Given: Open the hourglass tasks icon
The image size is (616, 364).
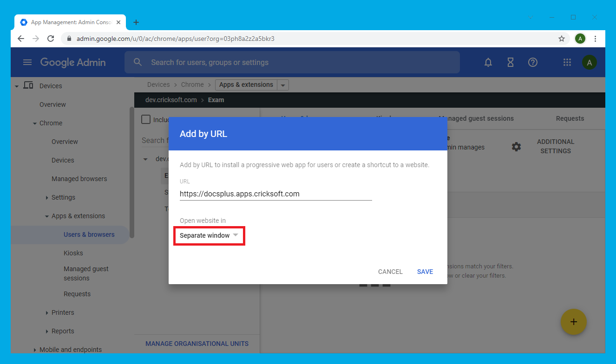Looking at the screenshot, I should coord(511,63).
